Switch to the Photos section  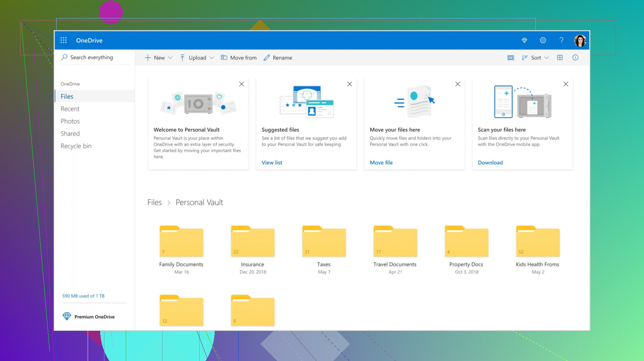(x=70, y=121)
